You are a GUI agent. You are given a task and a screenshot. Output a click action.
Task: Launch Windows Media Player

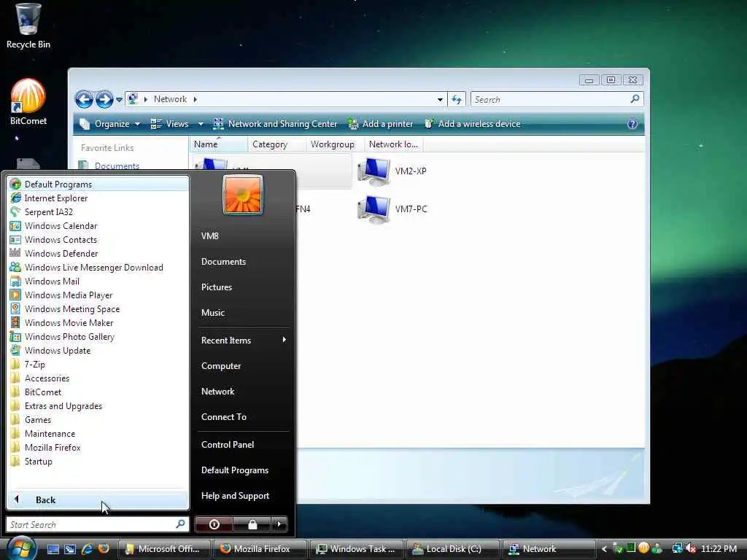[x=98, y=295]
